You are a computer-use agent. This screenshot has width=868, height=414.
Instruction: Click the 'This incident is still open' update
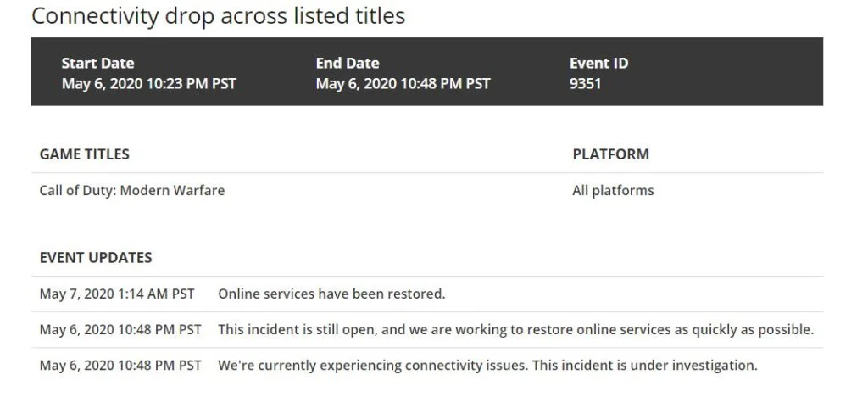point(516,330)
